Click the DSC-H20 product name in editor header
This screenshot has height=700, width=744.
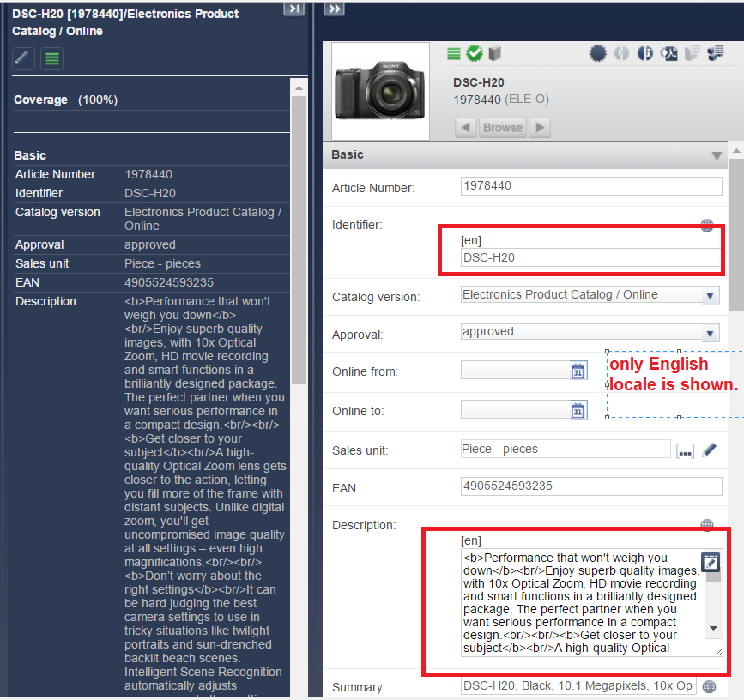point(479,82)
